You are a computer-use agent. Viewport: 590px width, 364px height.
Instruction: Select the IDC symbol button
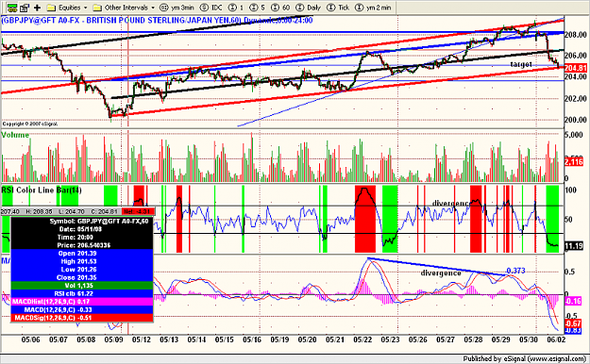pos(211,8)
